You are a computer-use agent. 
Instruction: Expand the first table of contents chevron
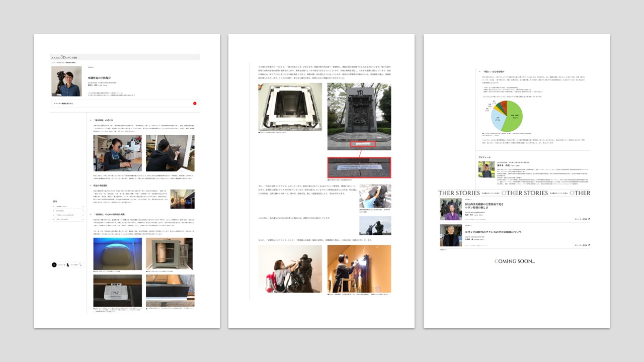click(x=83, y=207)
